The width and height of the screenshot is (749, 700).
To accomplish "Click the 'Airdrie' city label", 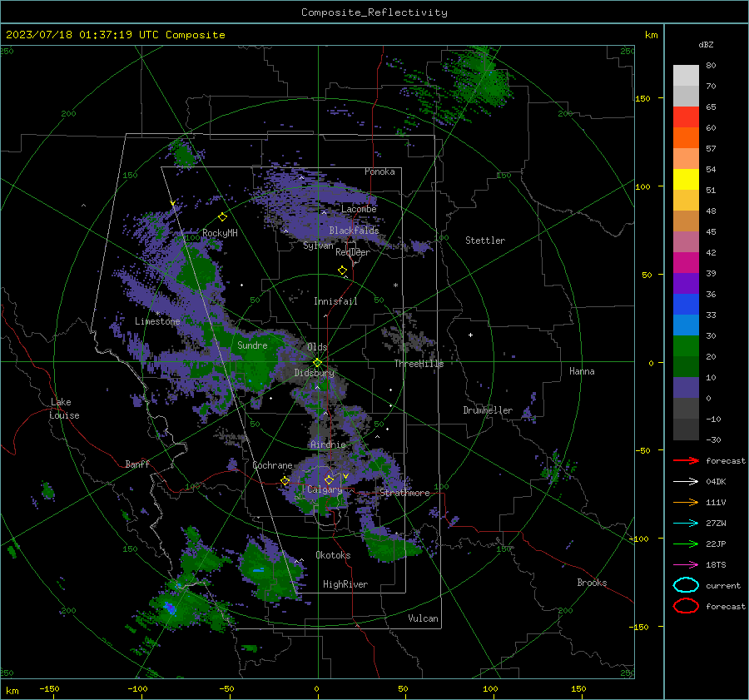I will pyautogui.click(x=328, y=444).
